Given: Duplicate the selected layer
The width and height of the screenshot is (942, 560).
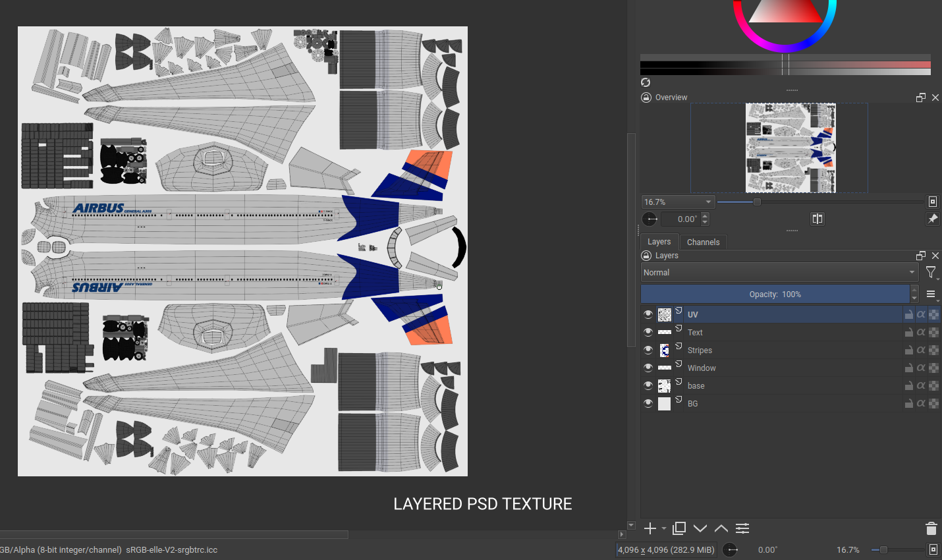Looking at the screenshot, I should tap(679, 528).
